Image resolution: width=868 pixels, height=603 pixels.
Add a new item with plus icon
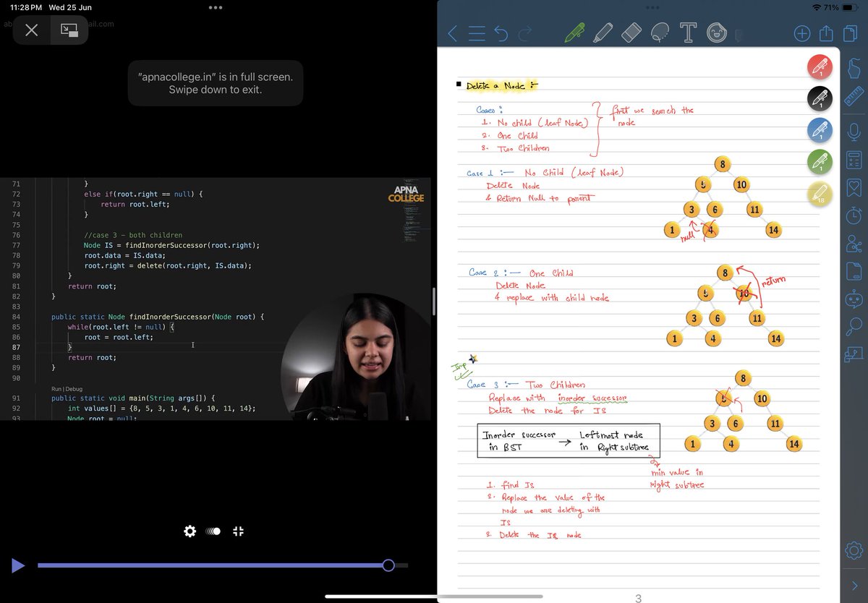tap(801, 33)
